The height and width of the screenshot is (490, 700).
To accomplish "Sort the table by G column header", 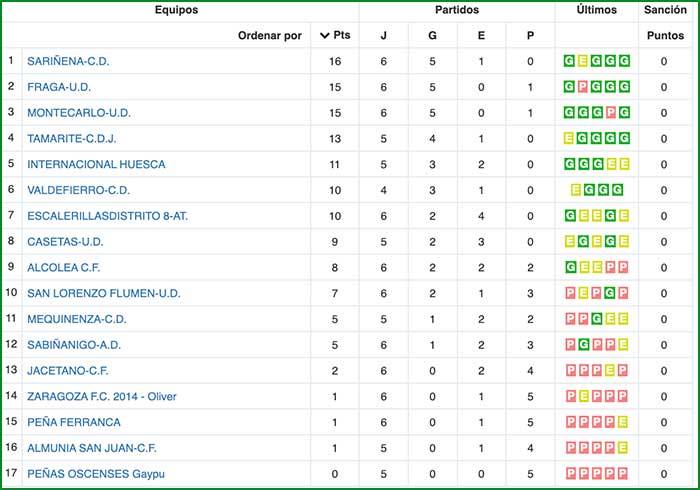I will tap(432, 36).
